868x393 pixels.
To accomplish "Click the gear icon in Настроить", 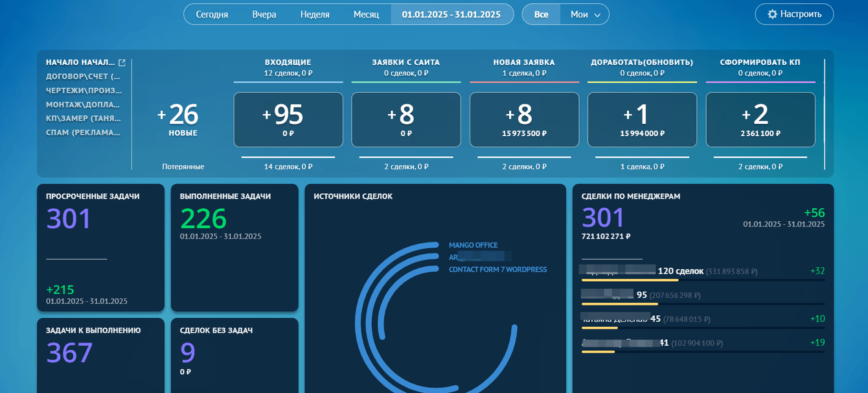I will click(771, 14).
